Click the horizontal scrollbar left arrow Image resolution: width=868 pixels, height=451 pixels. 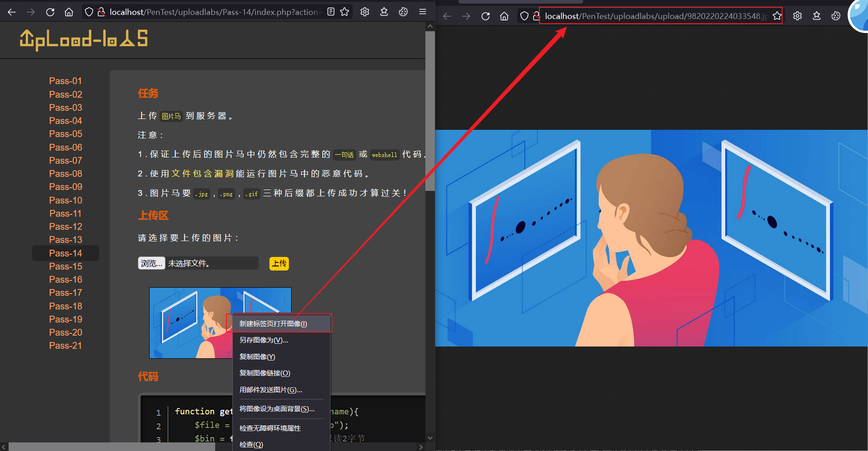pos(4,447)
